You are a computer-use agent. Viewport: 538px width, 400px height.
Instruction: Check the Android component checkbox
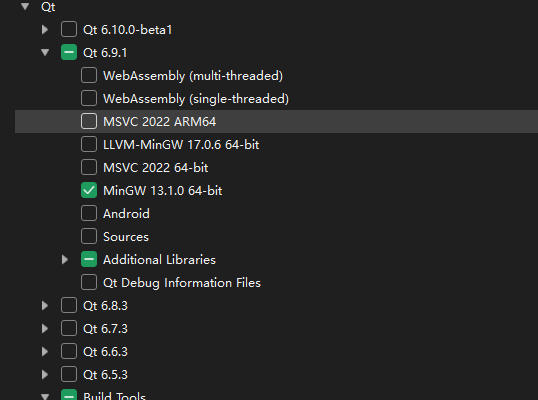coord(89,213)
